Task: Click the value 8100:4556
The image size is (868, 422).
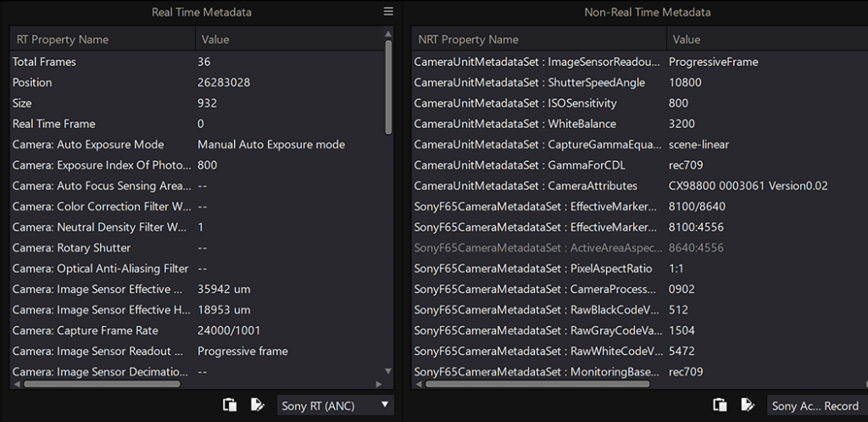Action: pyautogui.click(x=696, y=227)
